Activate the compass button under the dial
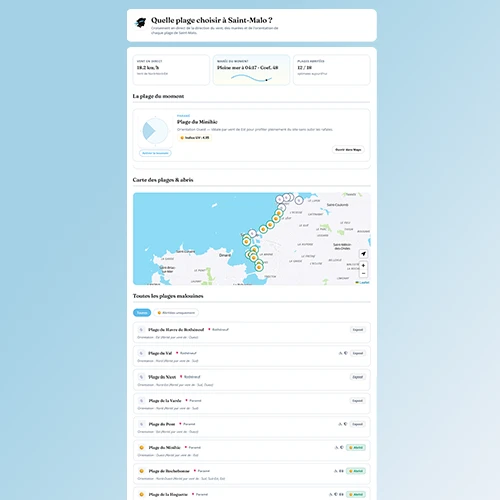 (x=155, y=153)
